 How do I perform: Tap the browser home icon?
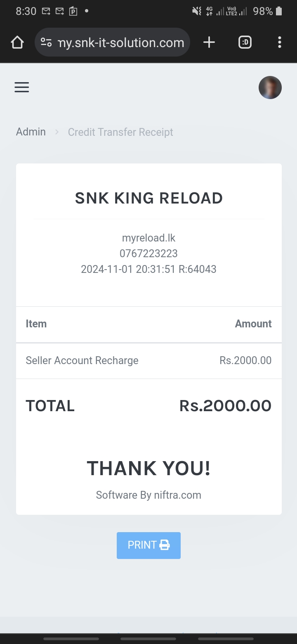(17, 42)
